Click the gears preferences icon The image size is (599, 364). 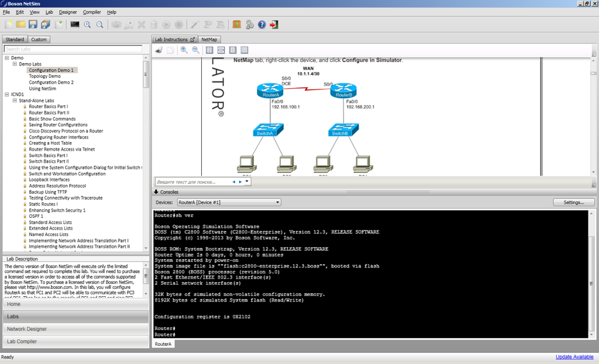249,25
